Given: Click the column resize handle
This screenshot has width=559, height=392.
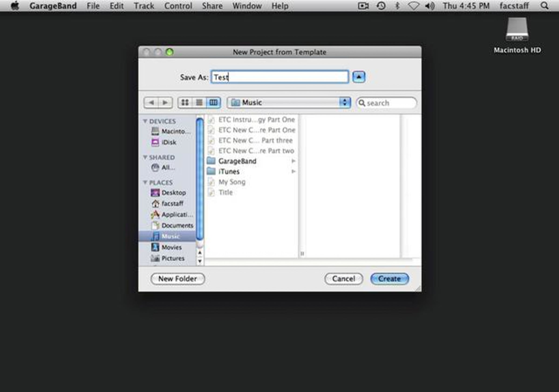Looking at the screenshot, I should (x=302, y=253).
